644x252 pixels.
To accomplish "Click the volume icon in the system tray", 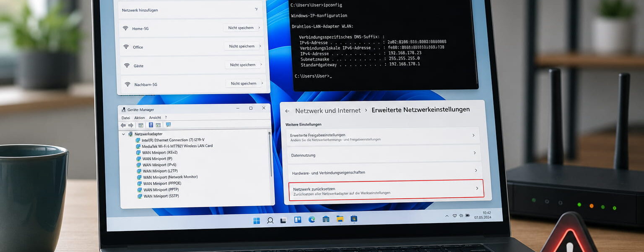I will pyautogui.click(x=462, y=215).
